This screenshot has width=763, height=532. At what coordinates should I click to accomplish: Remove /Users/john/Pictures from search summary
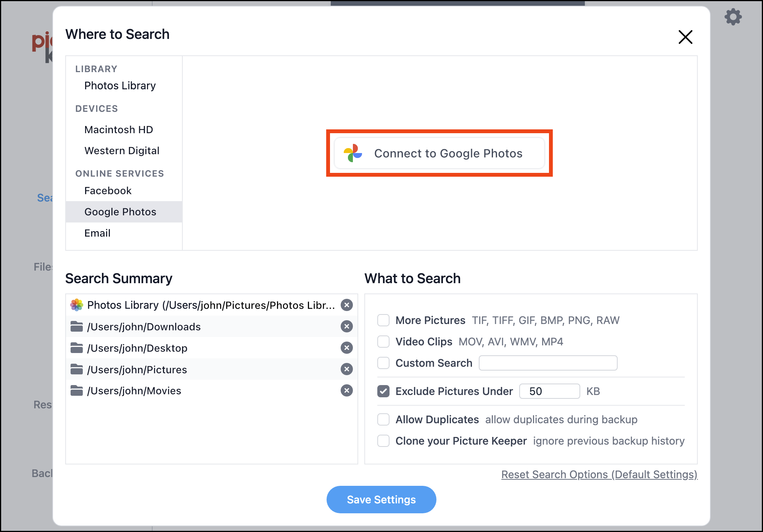pyautogui.click(x=346, y=369)
